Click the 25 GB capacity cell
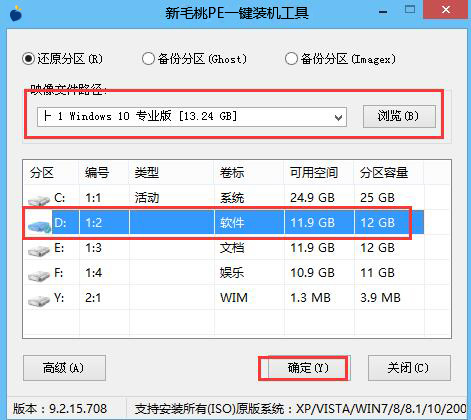The image size is (471, 420). (377, 198)
